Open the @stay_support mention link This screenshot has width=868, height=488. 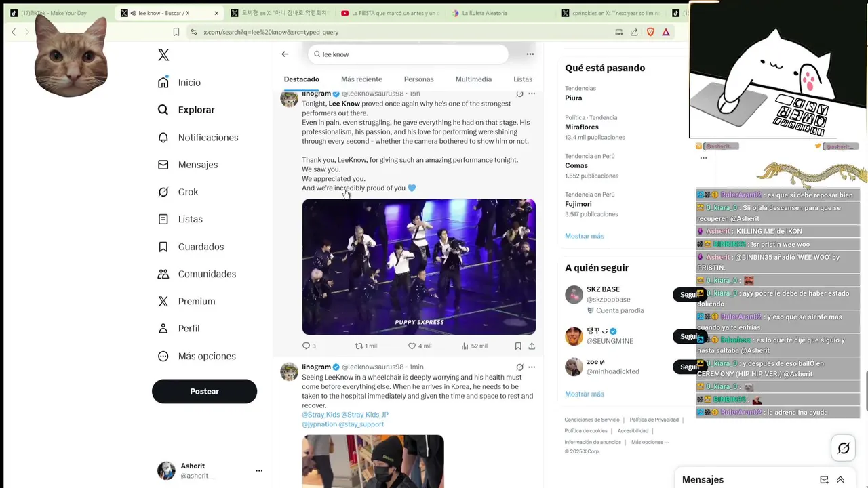click(x=361, y=424)
